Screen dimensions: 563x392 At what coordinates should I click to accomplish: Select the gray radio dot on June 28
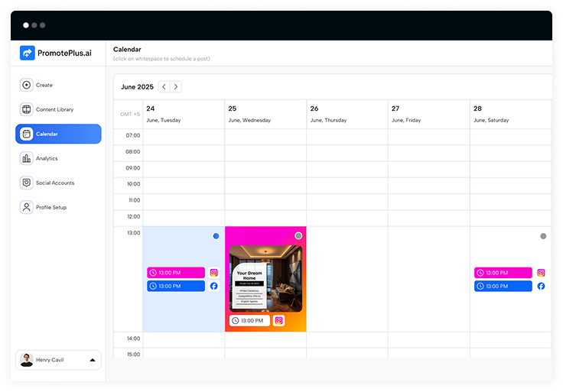tap(543, 236)
